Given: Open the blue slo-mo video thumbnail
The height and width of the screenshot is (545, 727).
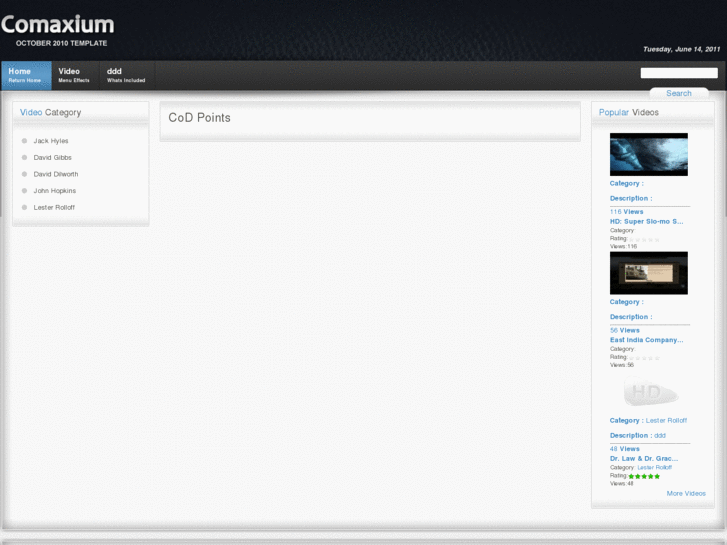Looking at the screenshot, I should [x=649, y=154].
